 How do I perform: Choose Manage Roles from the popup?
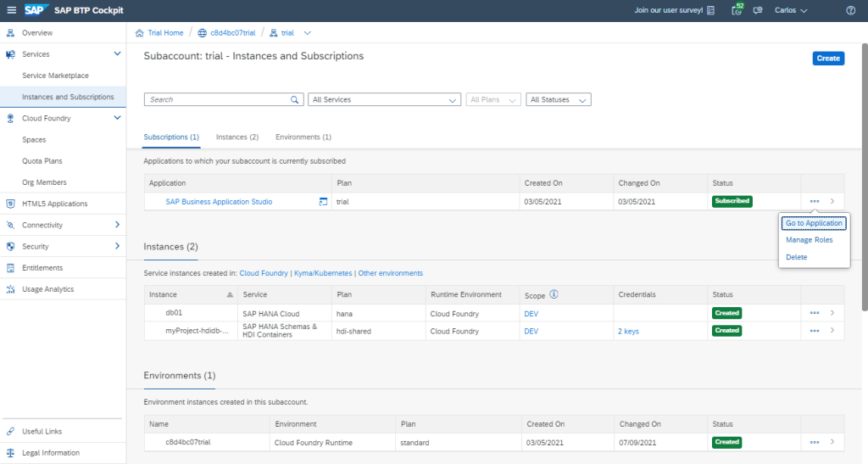click(809, 240)
